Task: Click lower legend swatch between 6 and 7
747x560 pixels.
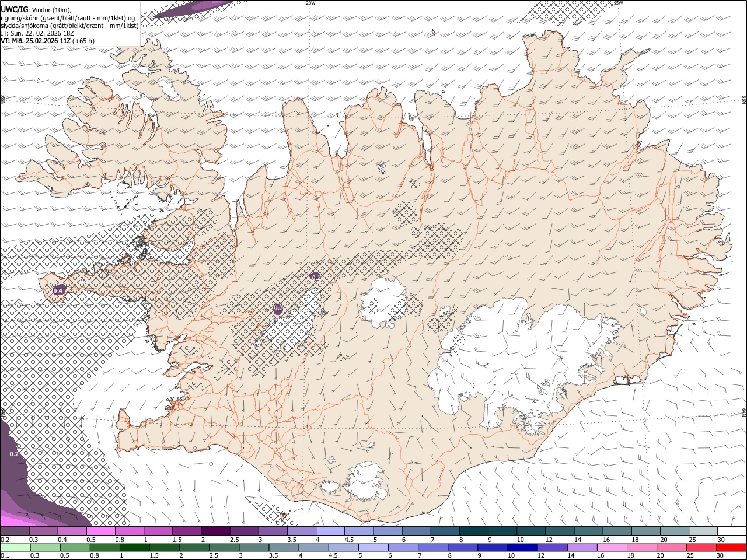Action: (x=402, y=548)
